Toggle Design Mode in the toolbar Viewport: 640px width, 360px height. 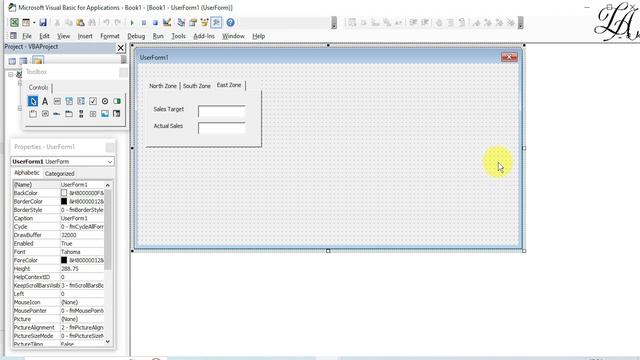point(167,23)
